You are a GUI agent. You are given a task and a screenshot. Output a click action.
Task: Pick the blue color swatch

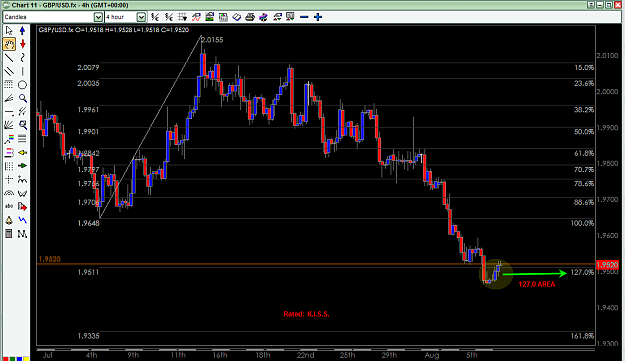pos(19,359)
